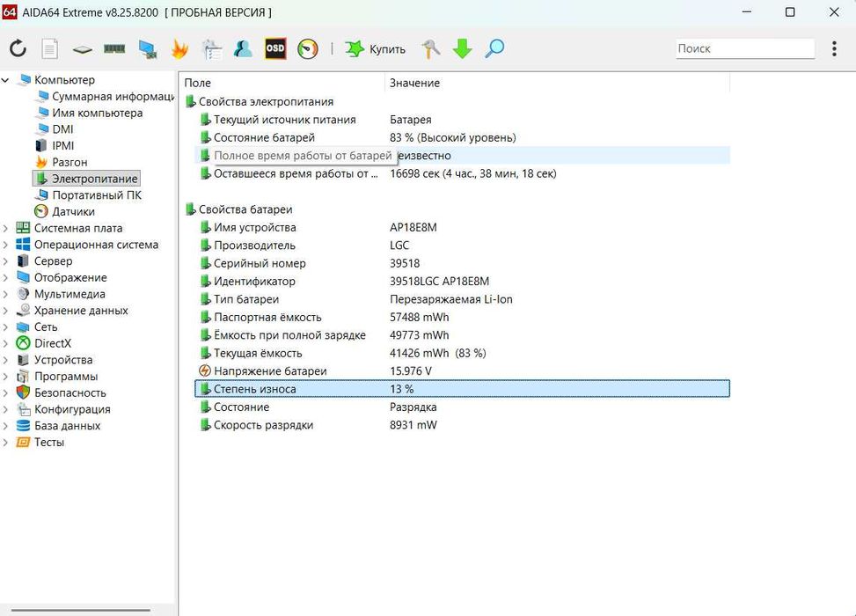Open the three-dot menu button
Viewport: 856px width, 616px height.
tap(834, 48)
